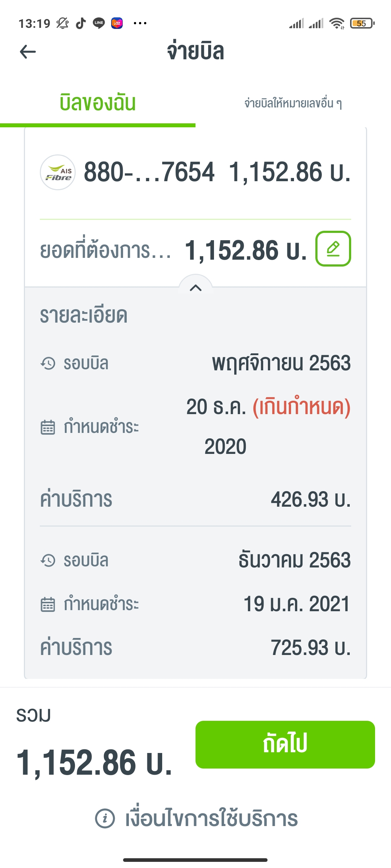Viewport: 391px width, 868px height.
Task: Tap the รายละเอียด section heading
Action: pos(84,315)
